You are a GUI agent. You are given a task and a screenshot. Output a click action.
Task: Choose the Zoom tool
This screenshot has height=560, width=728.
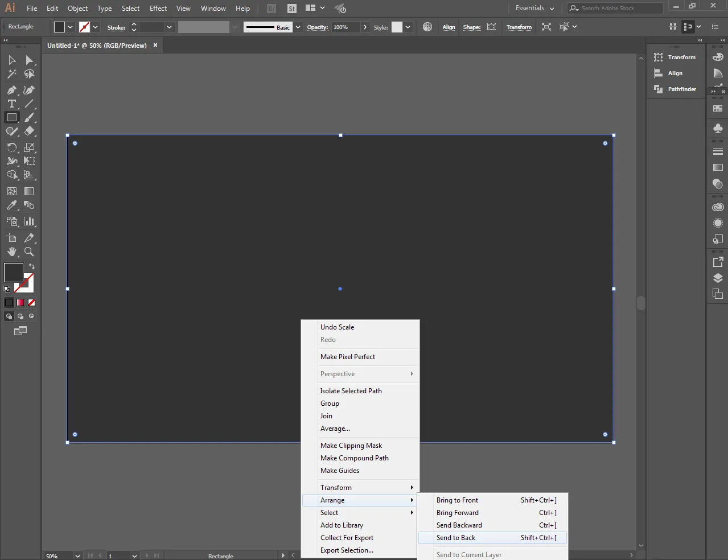point(29,252)
